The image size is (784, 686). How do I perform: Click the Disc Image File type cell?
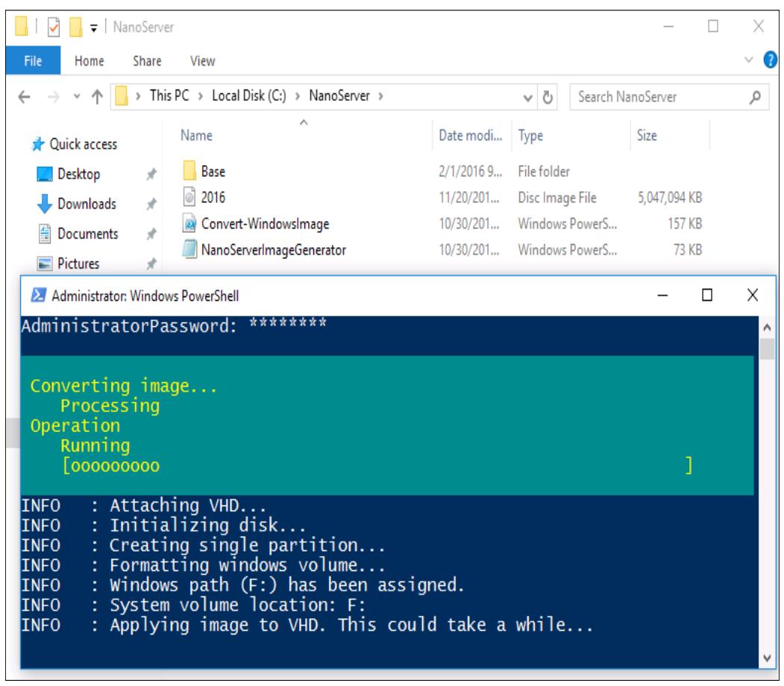(x=557, y=198)
